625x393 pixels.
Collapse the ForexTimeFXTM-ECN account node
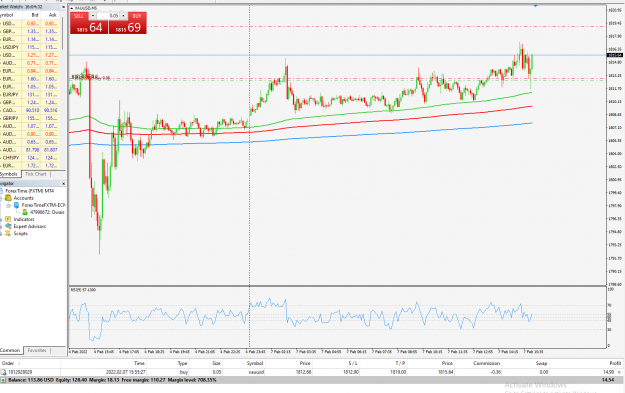[9, 206]
